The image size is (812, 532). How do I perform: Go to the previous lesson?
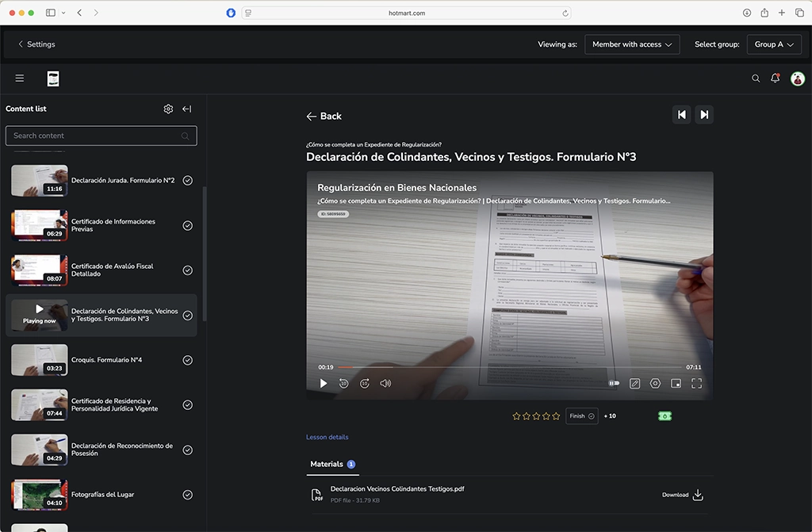(x=681, y=115)
